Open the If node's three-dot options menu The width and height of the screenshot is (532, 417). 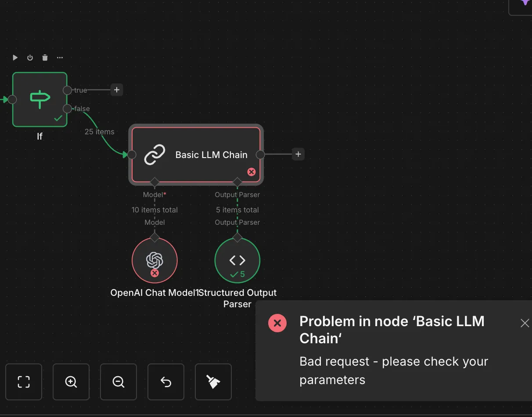click(60, 58)
